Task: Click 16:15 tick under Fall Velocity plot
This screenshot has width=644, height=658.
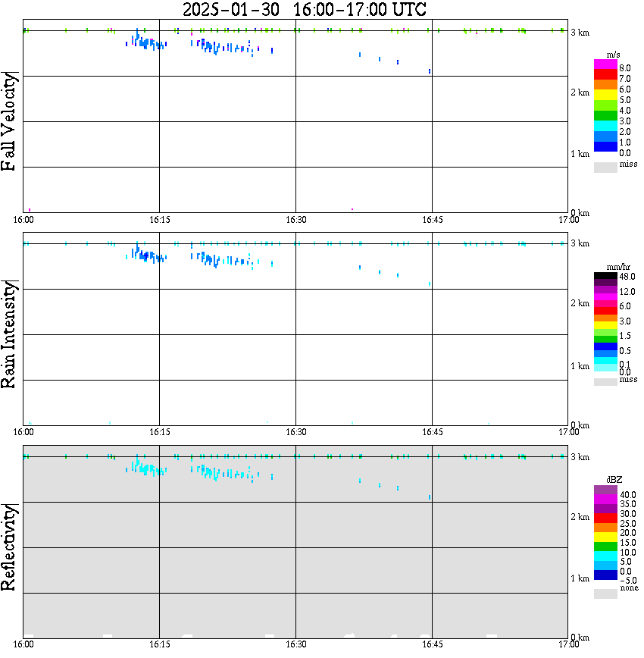Action: click(159, 220)
